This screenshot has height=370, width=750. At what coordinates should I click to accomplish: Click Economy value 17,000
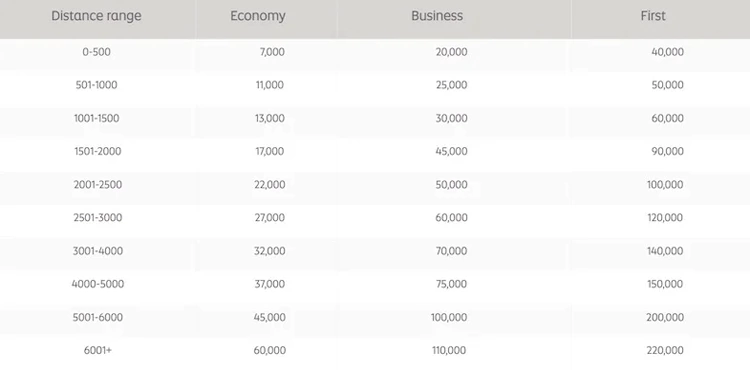270,151
